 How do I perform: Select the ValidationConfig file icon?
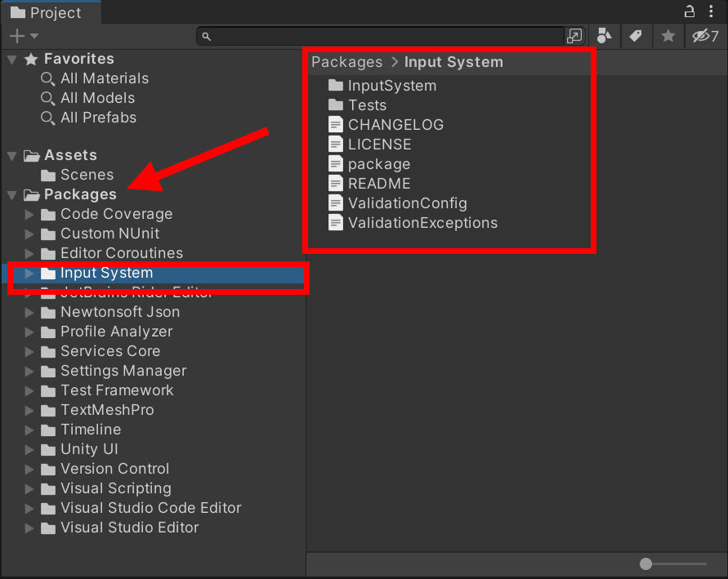pos(335,203)
